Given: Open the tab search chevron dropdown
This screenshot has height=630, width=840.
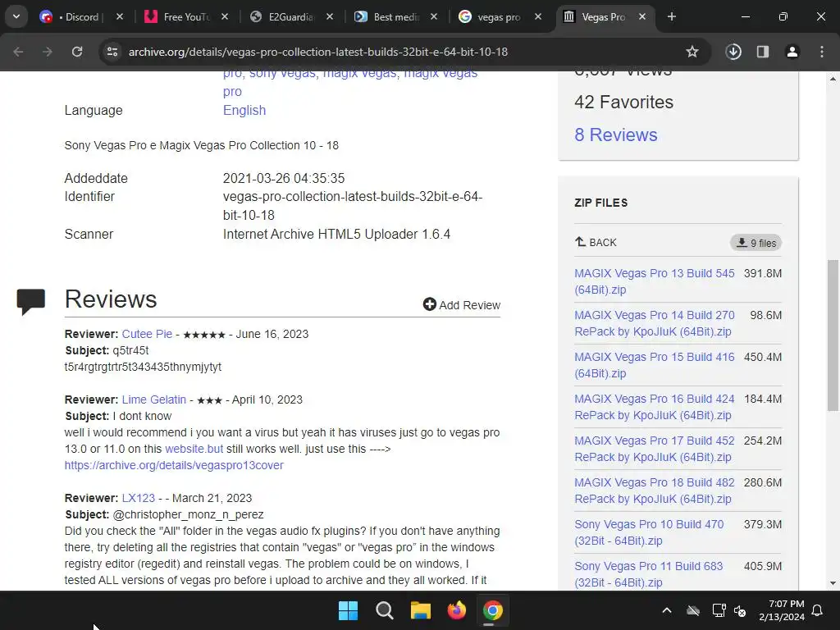Looking at the screenshot, I should click(x=16, y=16).
